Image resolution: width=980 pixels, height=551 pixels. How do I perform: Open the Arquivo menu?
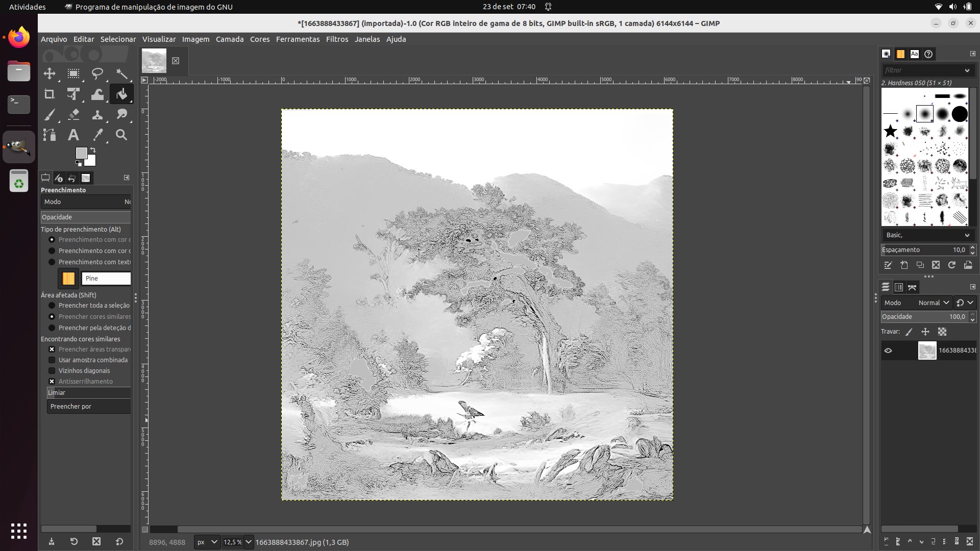pyautogui.click(x=54, y=39)
